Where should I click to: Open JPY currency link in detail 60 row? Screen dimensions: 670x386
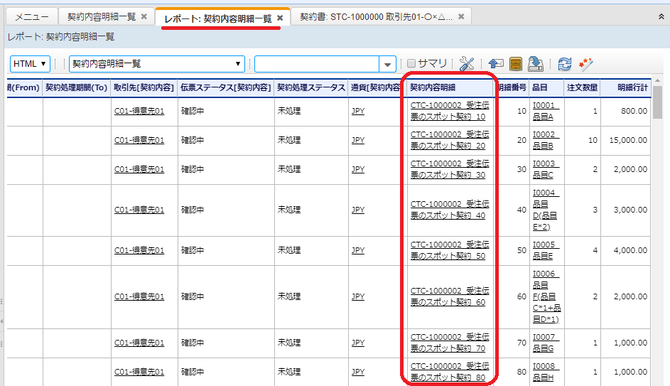(x=358, y=296)
